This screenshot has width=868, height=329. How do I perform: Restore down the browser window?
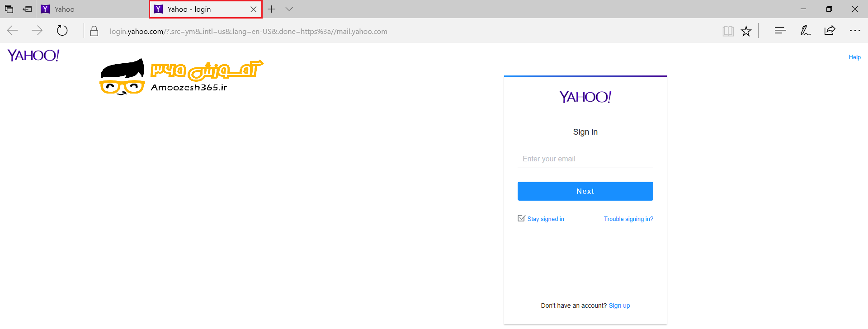coord(829,9)
